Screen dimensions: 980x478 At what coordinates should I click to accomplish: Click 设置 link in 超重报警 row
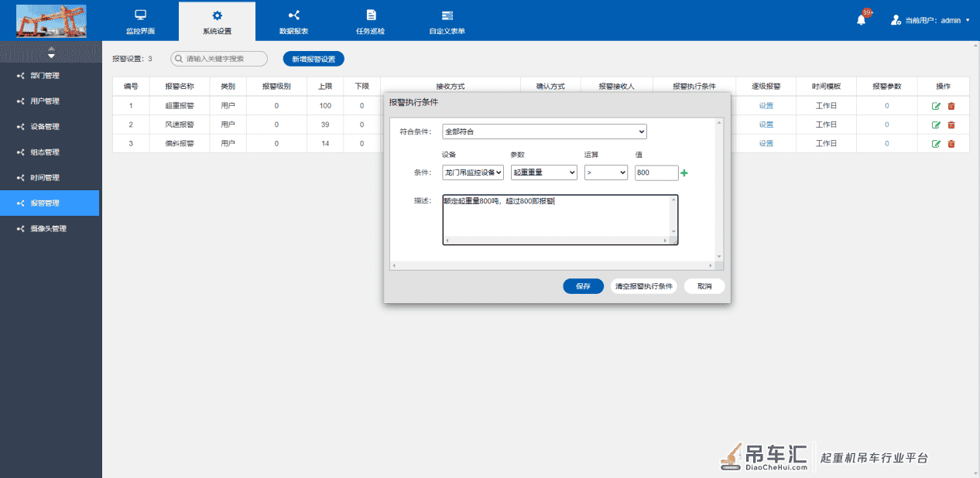766,106
